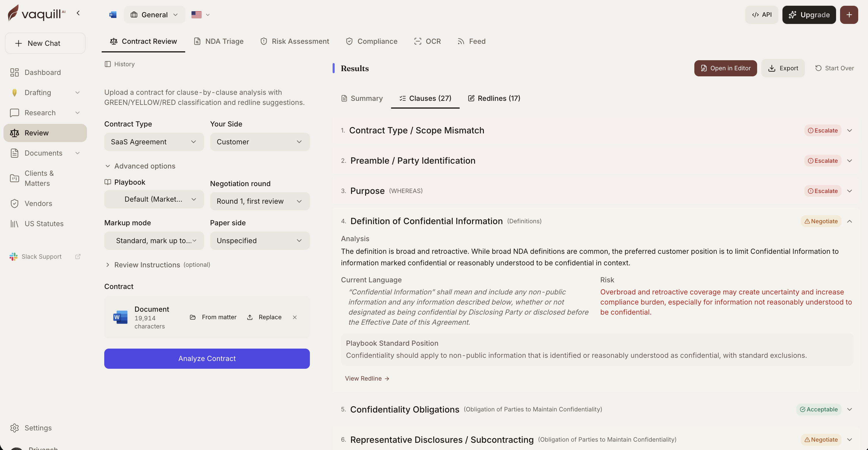Collapse the Advanced options section

tap(140, 166)
